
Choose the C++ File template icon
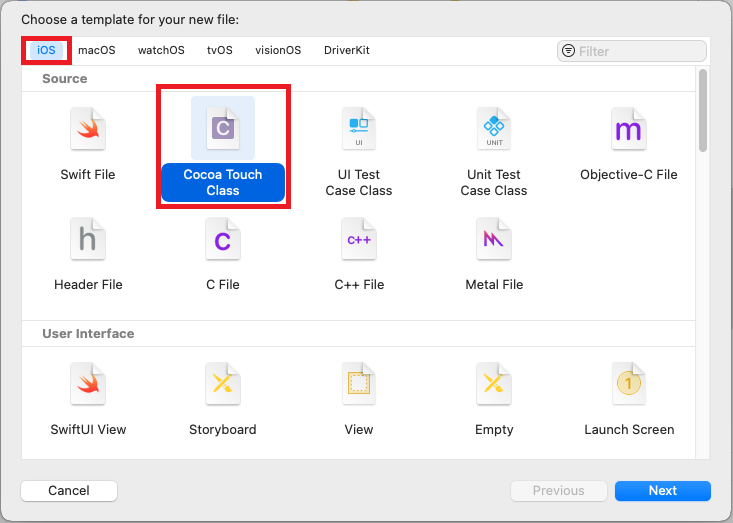coord(359,239)
